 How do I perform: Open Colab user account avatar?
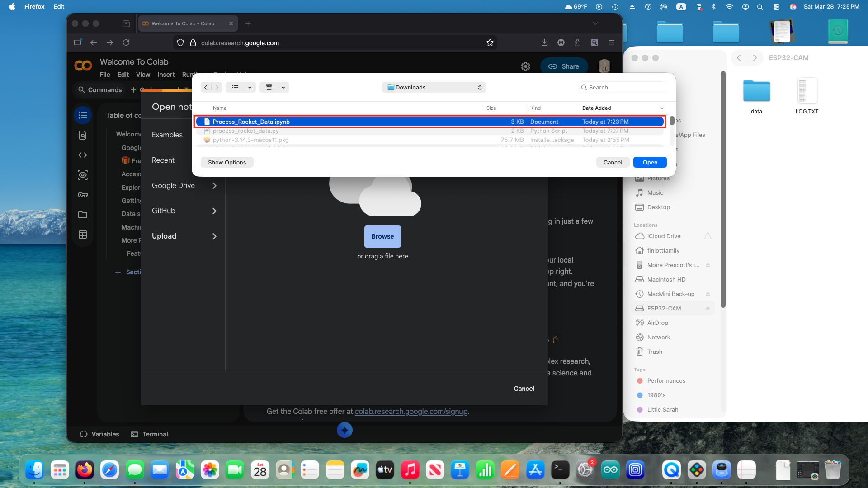click(604, 66)
